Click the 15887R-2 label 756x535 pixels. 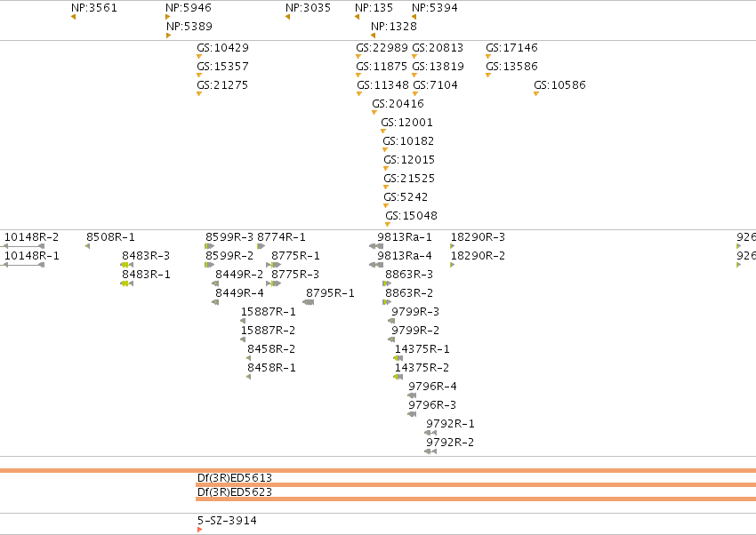[x=269, y=331]
